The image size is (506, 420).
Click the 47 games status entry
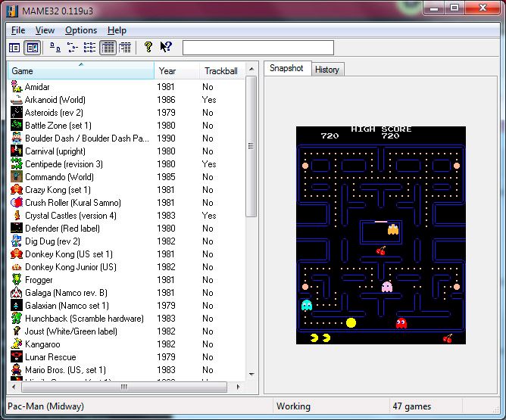(x=412, y=406)
